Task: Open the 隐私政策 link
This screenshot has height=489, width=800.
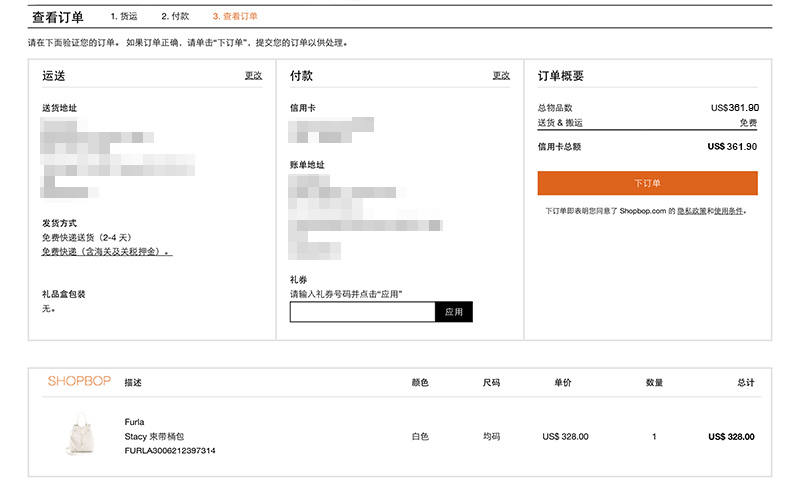Action: click(692, 211)
